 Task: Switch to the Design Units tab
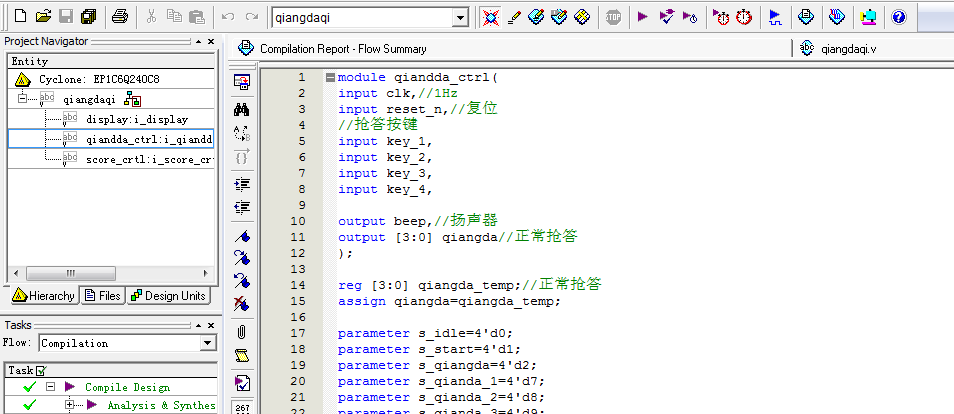(x=169, y=295)
